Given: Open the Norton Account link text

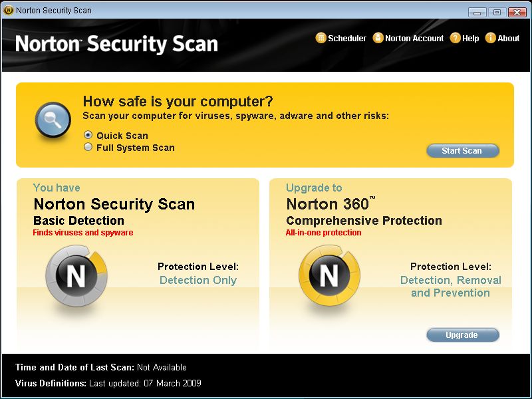Looking at the screenshot, I should pyautogui.click(x=414, y=39).
